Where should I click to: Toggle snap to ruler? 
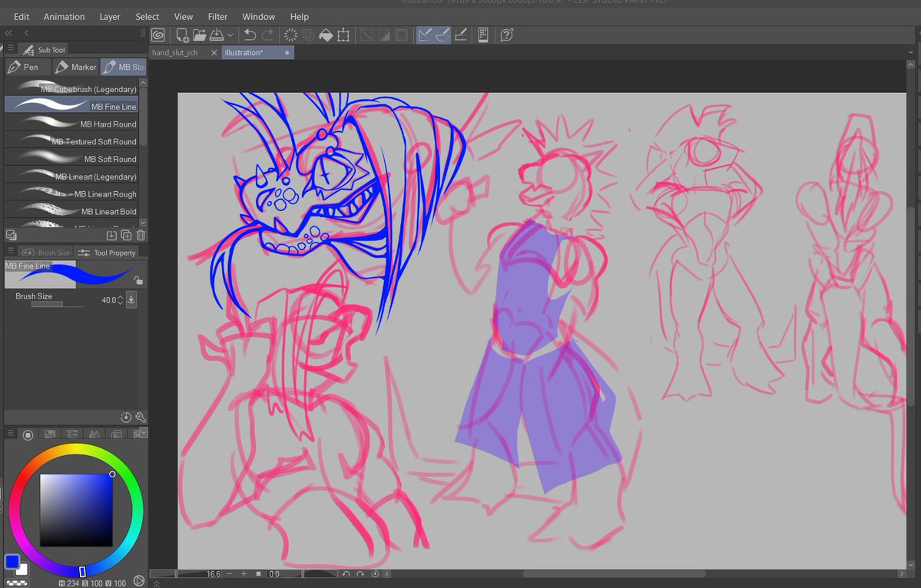tap(425, 35)
